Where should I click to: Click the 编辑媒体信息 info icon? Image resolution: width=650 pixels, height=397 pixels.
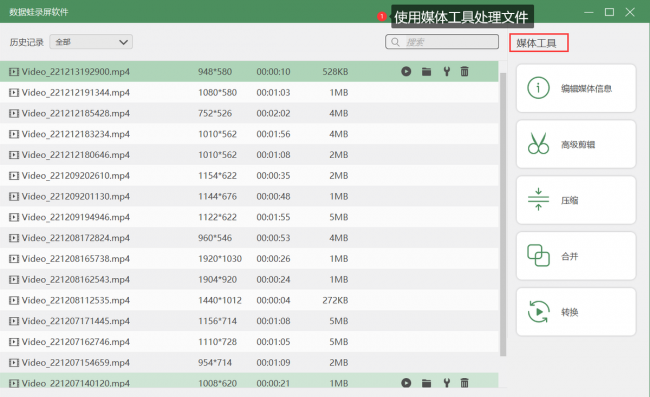538,88
